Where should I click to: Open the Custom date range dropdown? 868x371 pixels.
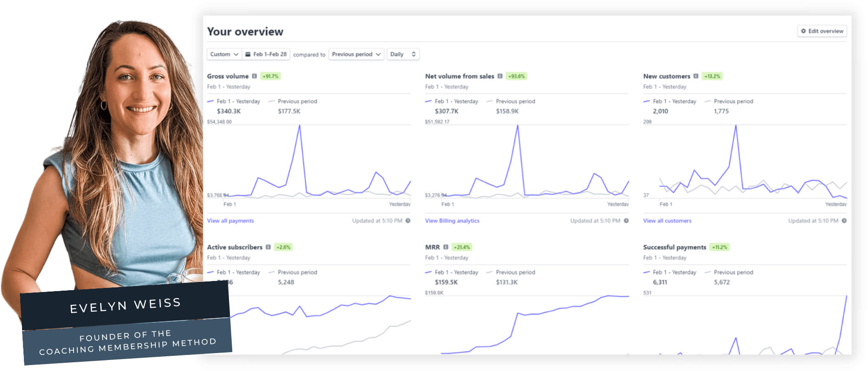tap(224, 54)
